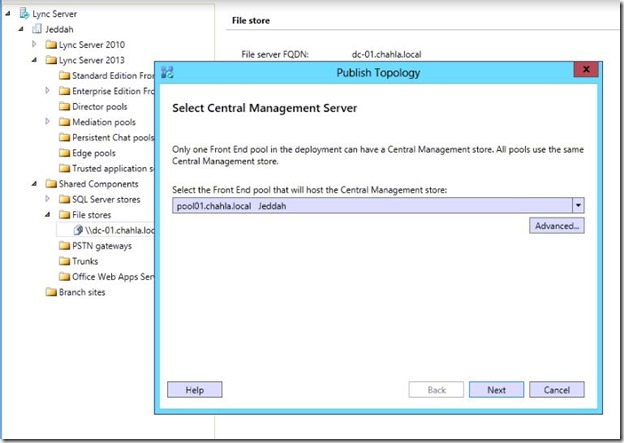
Task: Click the Trunks folder icon
Action: 64,261
